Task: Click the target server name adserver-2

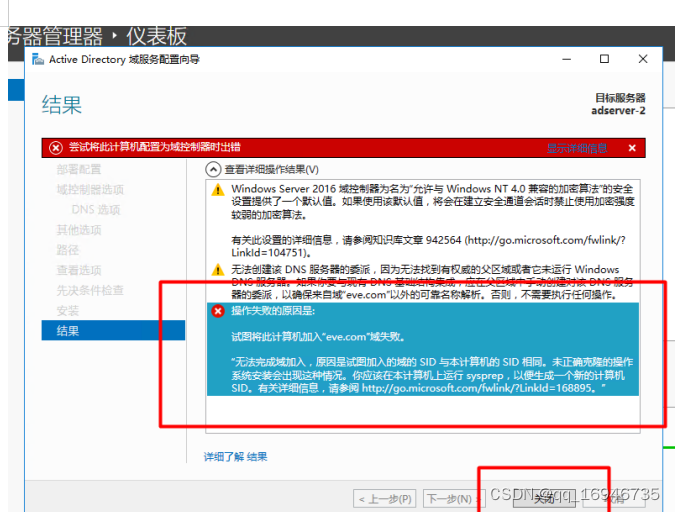Action: click(x=618, y=111)
